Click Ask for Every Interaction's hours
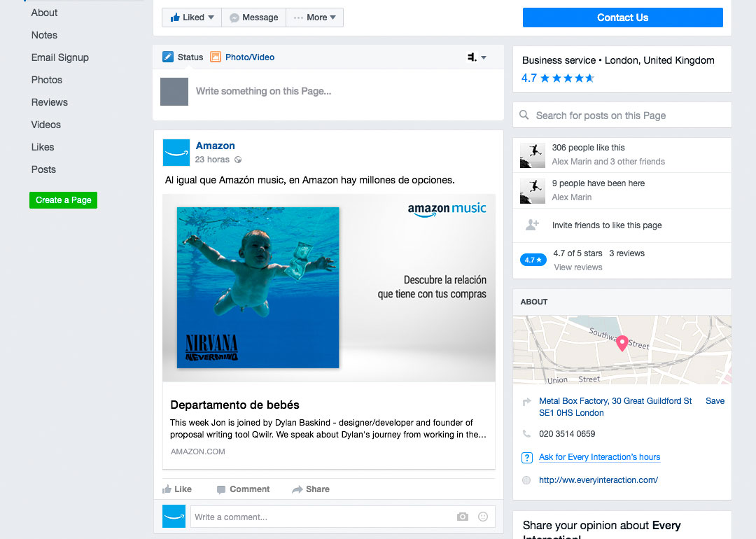 pos(599,457)
